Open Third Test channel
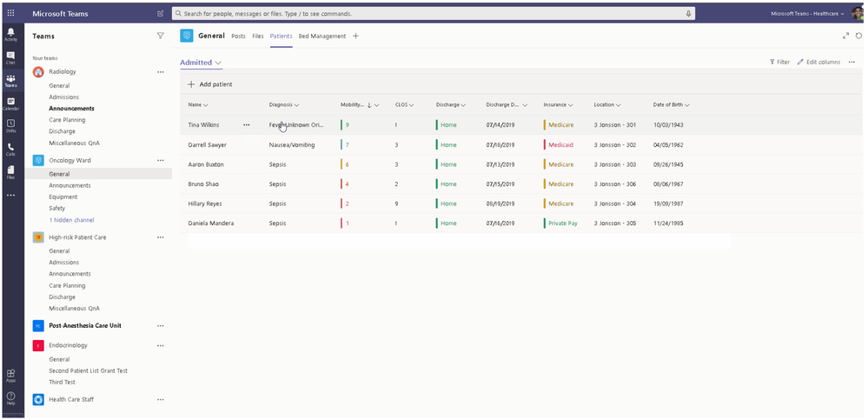Image resolution: width=868 pixels, height=420 pixels. click(x=62, y=383)
